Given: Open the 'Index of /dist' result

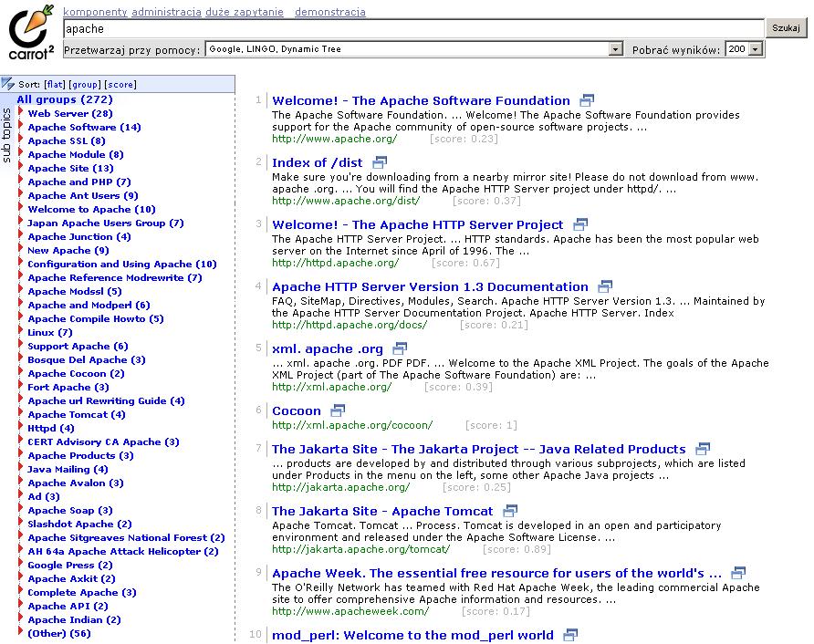Looking at the screenshot, I should click(318, 163).
